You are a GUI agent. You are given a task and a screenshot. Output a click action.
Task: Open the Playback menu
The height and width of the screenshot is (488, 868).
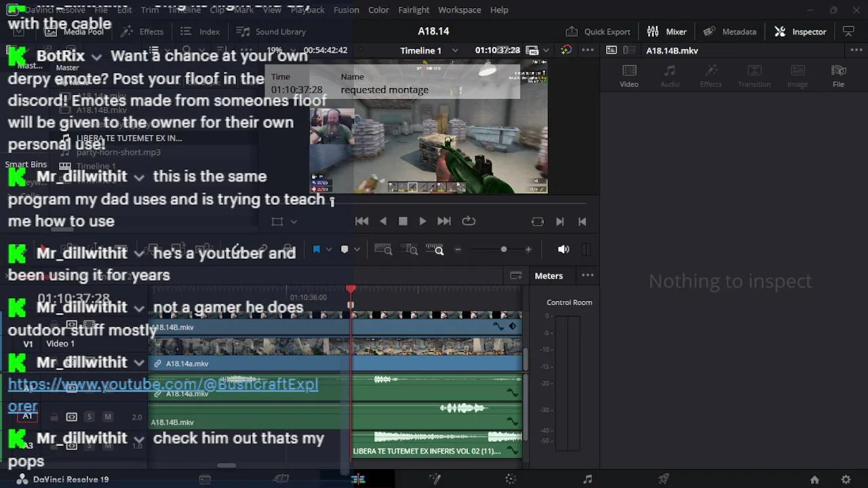(307, 9)
